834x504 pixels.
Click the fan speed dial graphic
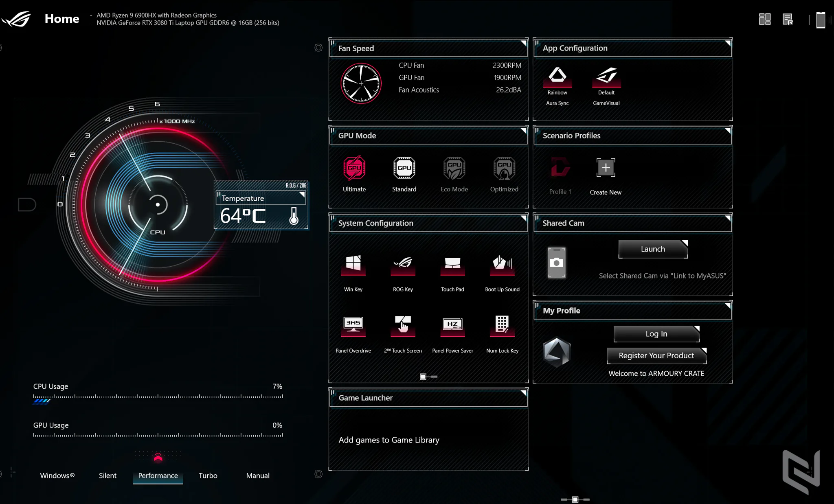tap(361, 83)
